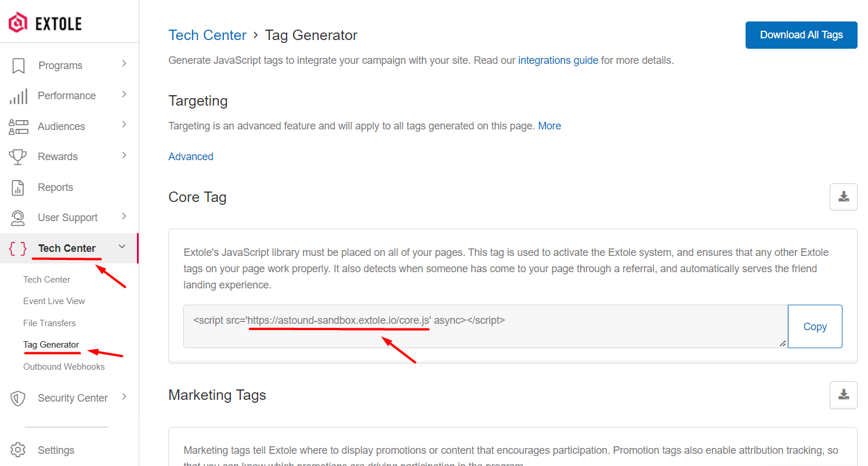Expand the Security Center chevron
The width and height of the screenshot is (868, 466).
(x=124, y=397)
